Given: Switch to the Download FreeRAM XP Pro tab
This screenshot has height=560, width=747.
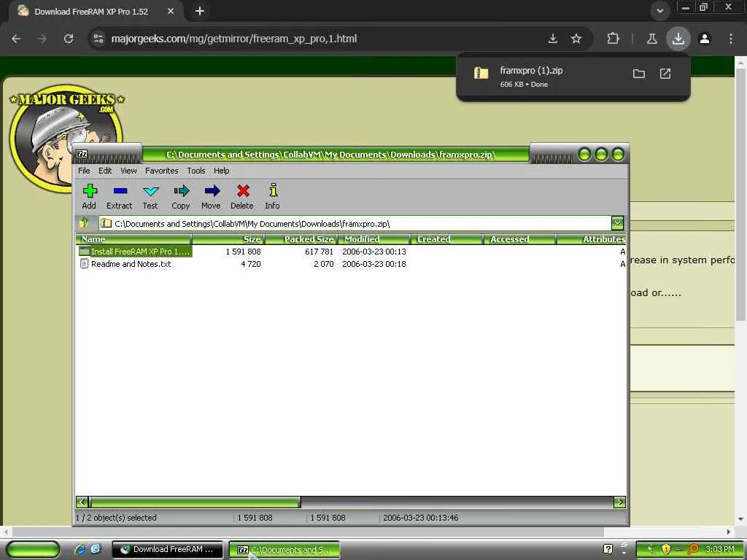Looking at the screenshot, I should tap(91, 12).
